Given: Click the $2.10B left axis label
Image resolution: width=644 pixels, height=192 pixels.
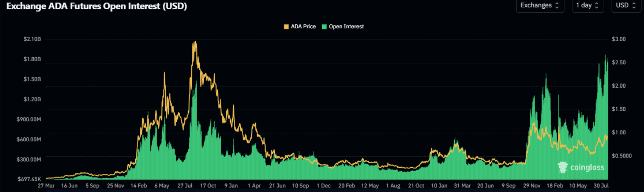Looking at the screenshot, I should [32, 39].
